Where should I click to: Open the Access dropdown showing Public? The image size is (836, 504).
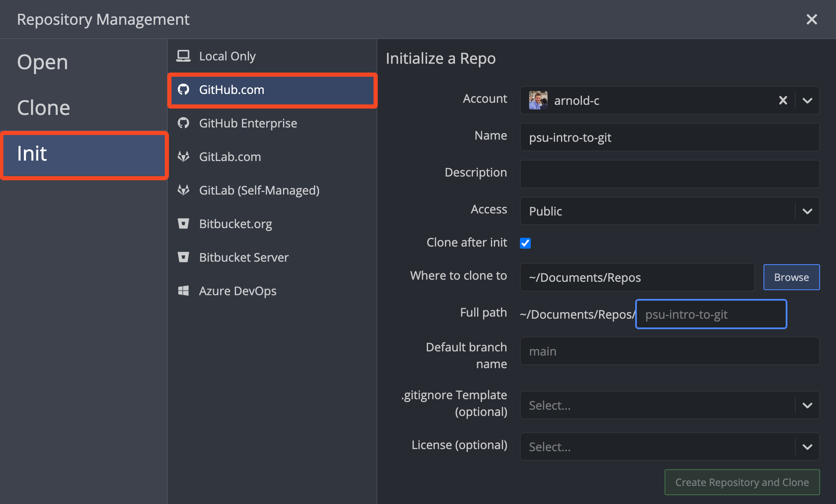pyautogui.click(x=807, y=211)
